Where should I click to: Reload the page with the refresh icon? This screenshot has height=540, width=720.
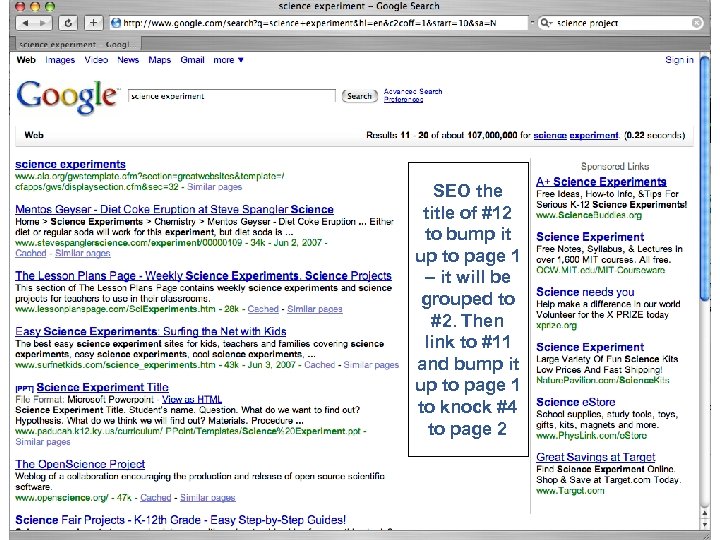point(68,23)
